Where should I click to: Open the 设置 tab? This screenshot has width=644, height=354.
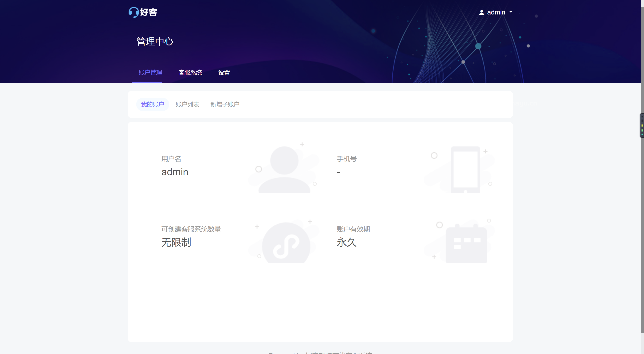pos(224,72)
